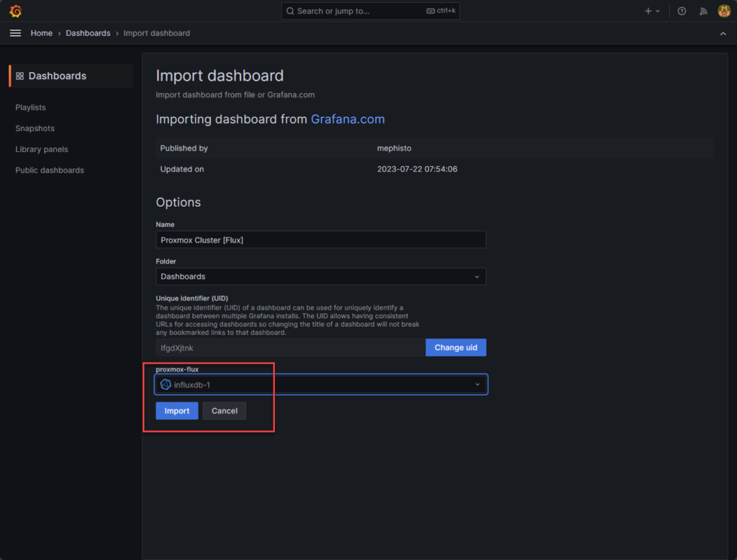Navigate to Snapshots in the sidebar
737x560 pixels.
pos(35,128)
